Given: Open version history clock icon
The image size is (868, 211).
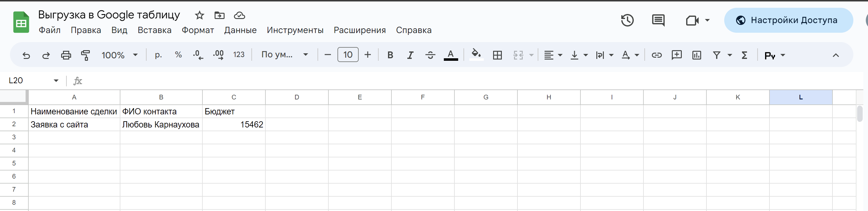Looking at the screenshot, I should point(627,20).
